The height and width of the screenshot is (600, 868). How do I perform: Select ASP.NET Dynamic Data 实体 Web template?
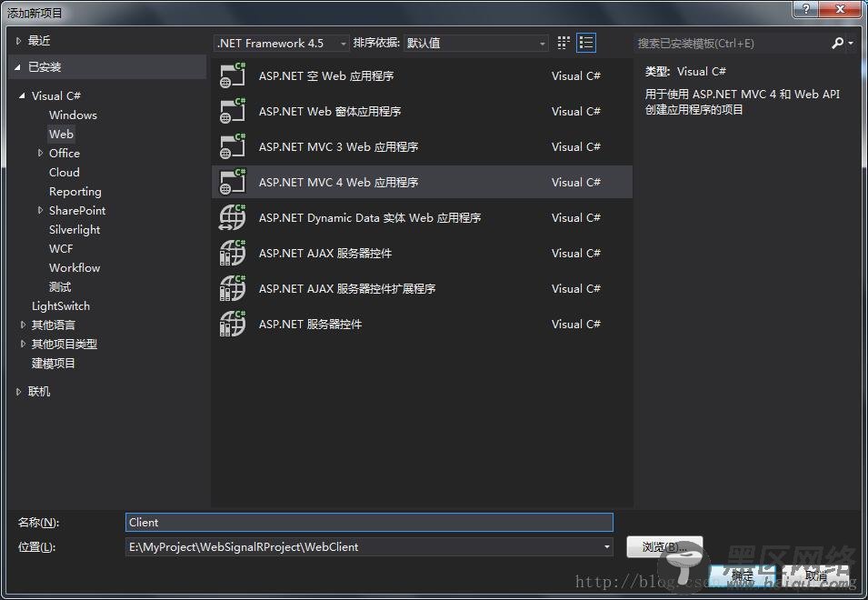coord(422,217)
